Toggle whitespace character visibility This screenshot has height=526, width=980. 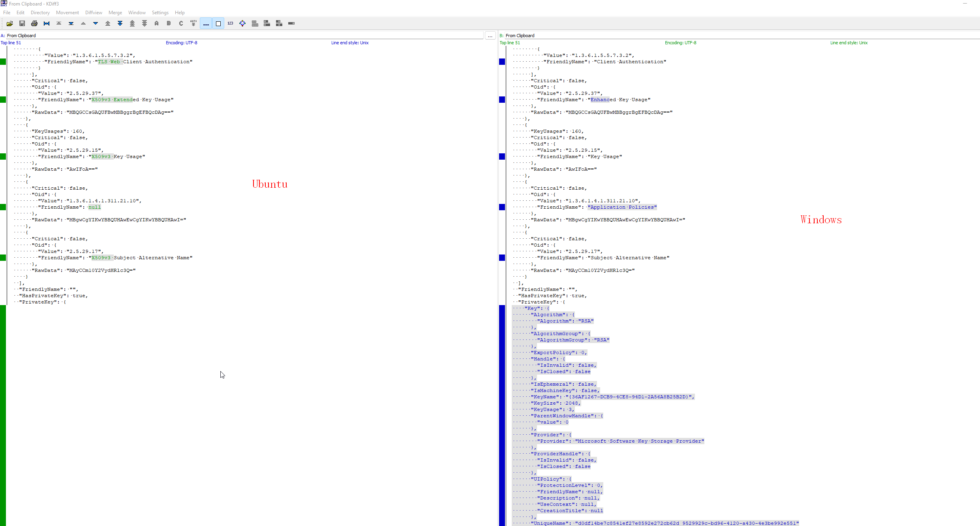pyautogui.click(x=206, y=23)
